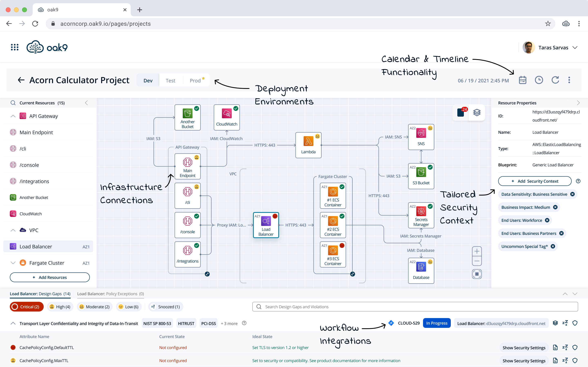Click the Add Security Context help icon
The width and height of the screenshot is (588, 367).
point(578,181)
